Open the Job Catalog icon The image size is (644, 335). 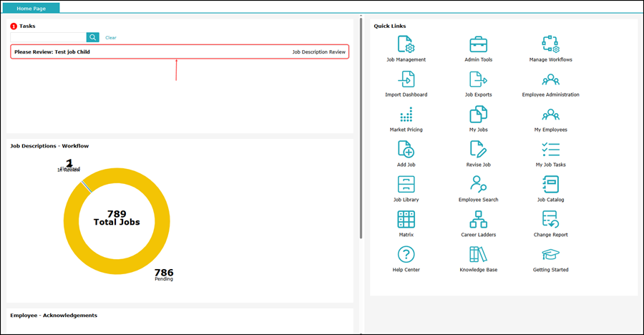point(550,184)
